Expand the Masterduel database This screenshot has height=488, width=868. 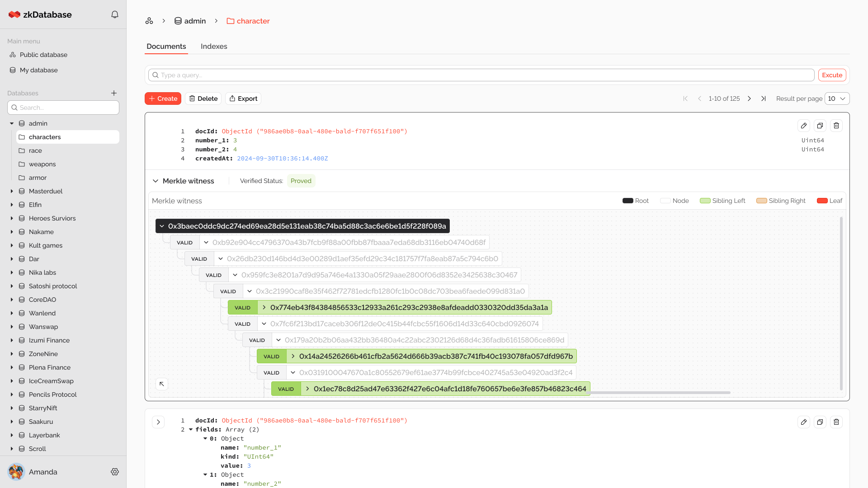pos(12,191)
